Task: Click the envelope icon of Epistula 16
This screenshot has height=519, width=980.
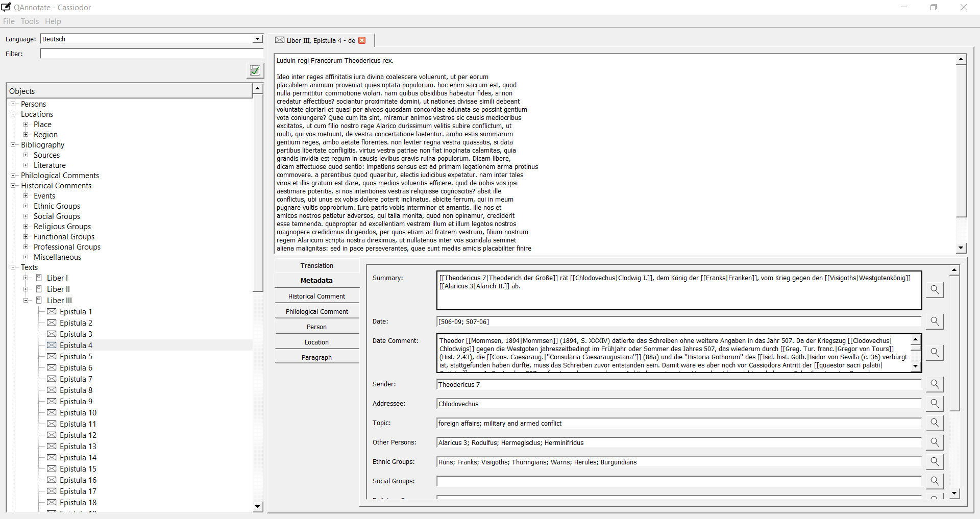Action: 52,480
